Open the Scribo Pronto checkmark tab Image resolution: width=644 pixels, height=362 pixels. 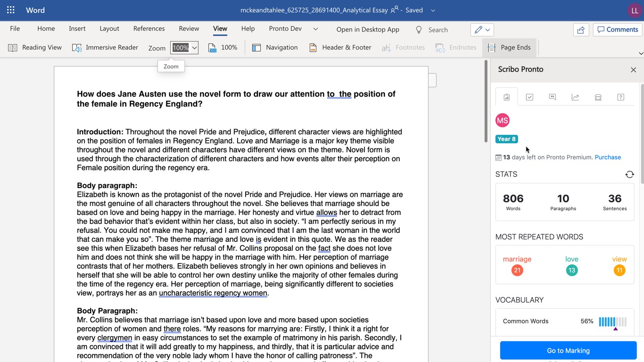(x=529, y=97)
